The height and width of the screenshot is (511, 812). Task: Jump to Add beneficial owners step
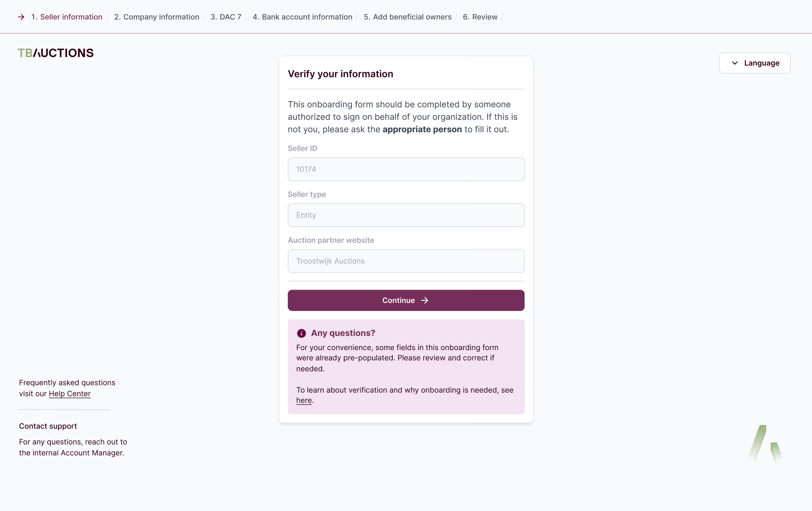[x=407, y=17]
